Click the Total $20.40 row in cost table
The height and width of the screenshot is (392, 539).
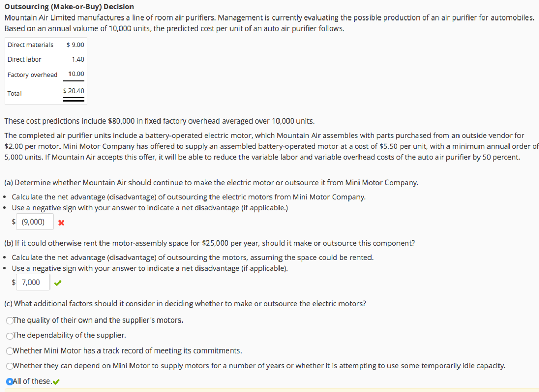click(x=45, y=92)
